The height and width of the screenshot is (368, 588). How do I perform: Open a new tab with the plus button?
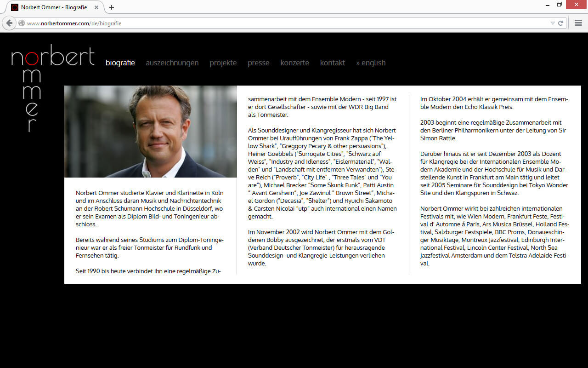112,7
